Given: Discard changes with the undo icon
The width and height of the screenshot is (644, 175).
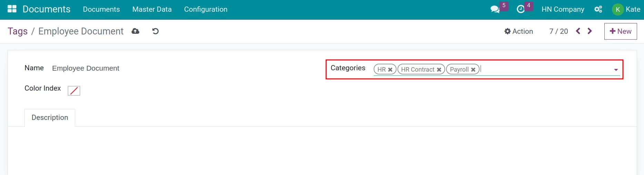Looking at the screenshot, I should coord(155,31).
